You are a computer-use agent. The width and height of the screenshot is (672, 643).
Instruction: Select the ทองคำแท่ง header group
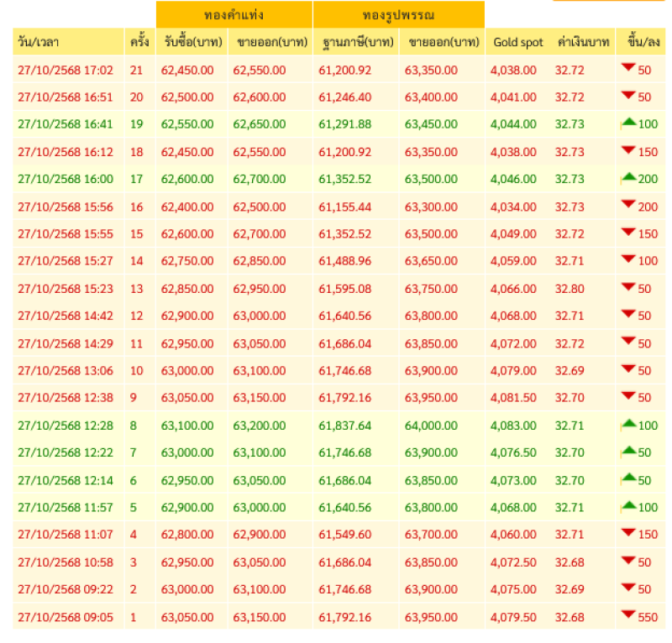pyautogui.click(x=234, y=15)
